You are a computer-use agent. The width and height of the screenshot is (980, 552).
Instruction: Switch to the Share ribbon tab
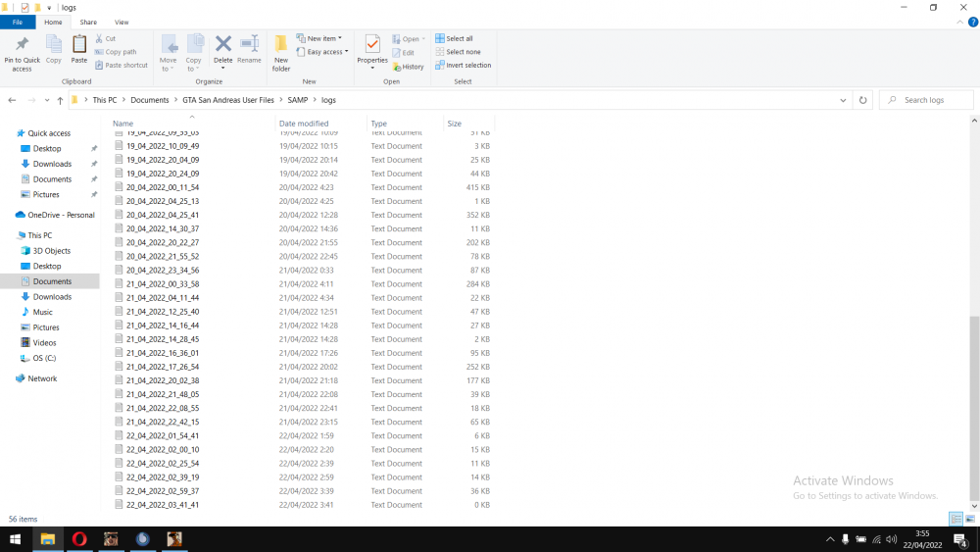pos(88,22)
